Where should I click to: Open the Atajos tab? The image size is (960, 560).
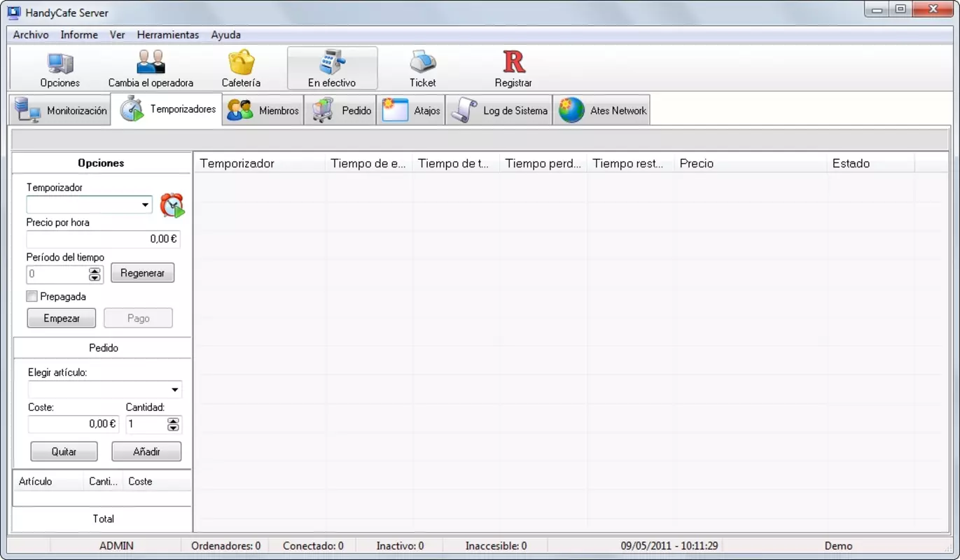411,111
